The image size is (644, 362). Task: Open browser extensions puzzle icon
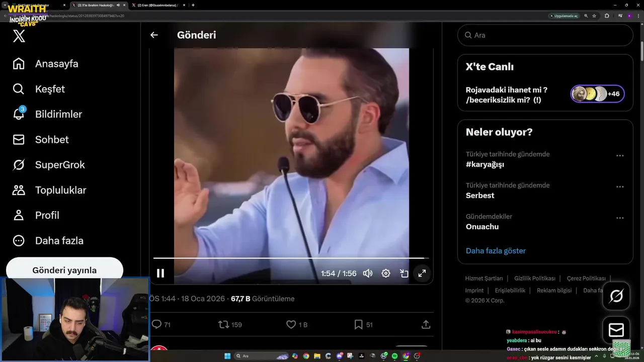(x=607, y=16)
